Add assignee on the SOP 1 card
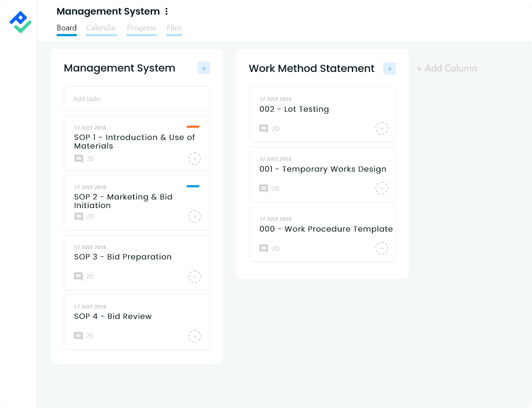Screen dimensions: 532x408 pos(195,159)
